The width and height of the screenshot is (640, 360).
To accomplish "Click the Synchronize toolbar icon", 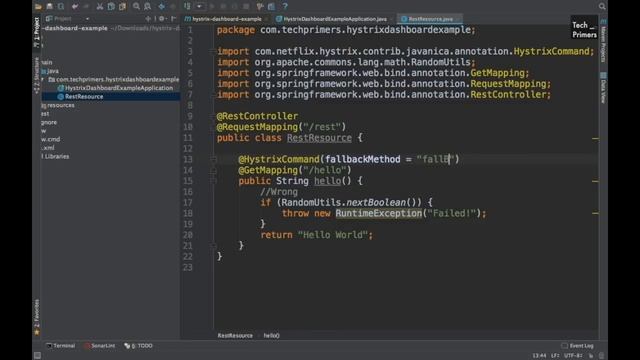I will point(61,6).
